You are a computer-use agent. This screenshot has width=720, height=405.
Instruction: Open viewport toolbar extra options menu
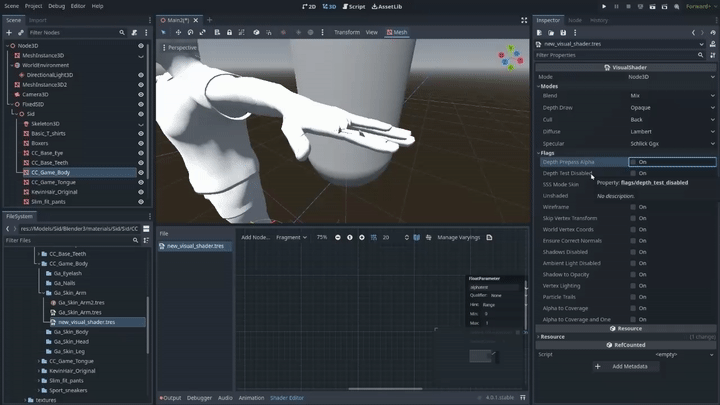[x=322, y=32]
